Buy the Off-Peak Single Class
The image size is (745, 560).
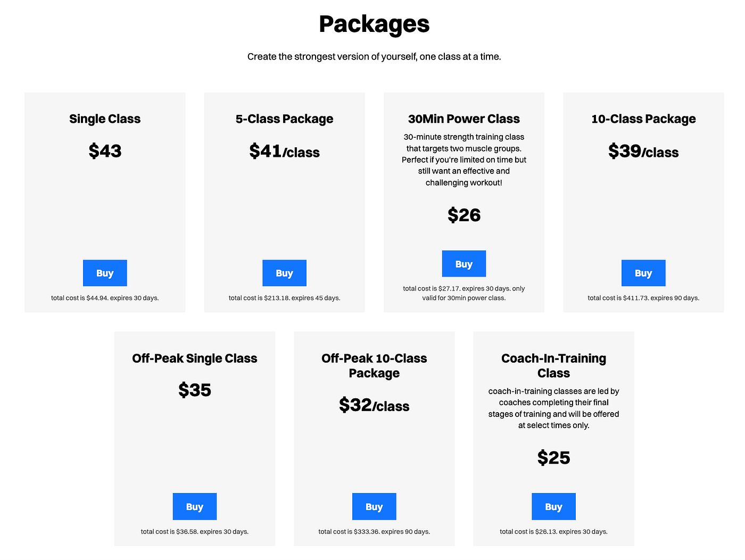coord(194,506)
